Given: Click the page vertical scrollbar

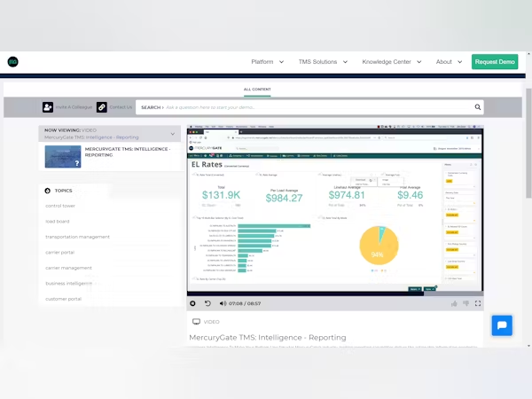Looking at the screenshot, I should (x=528, y=143).
